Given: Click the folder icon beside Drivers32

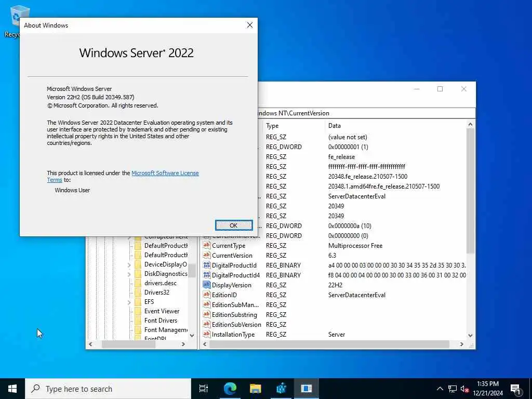Looking at the screenshot, I should click(138, 292).
